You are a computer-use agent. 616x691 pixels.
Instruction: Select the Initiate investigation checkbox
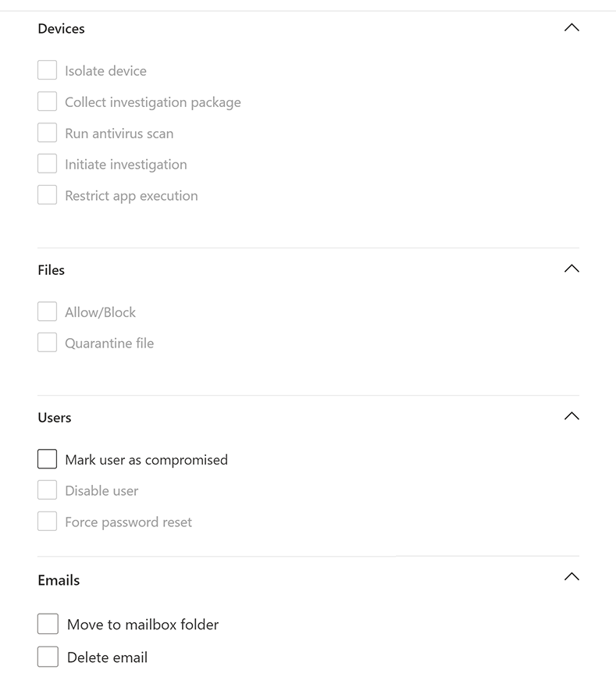(x=48, y=164)
